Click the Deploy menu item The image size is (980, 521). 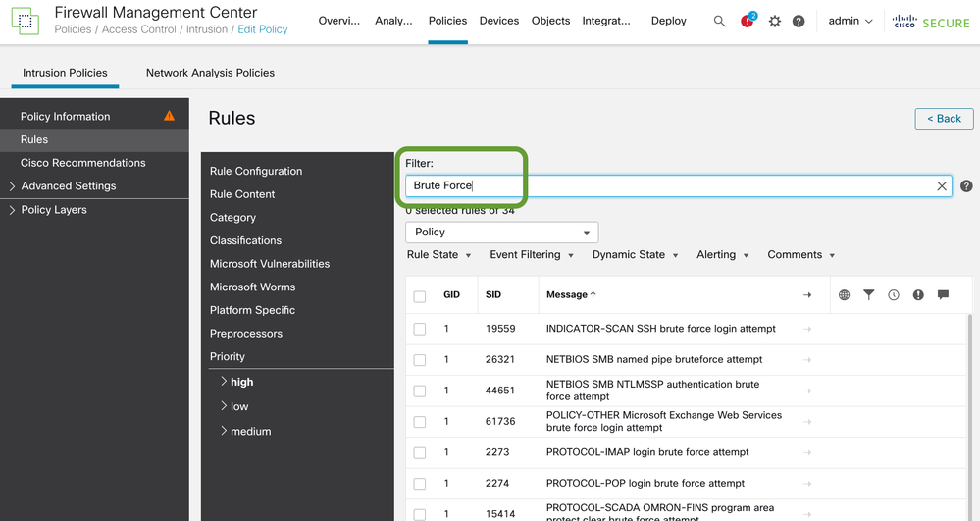click(669, 21)
